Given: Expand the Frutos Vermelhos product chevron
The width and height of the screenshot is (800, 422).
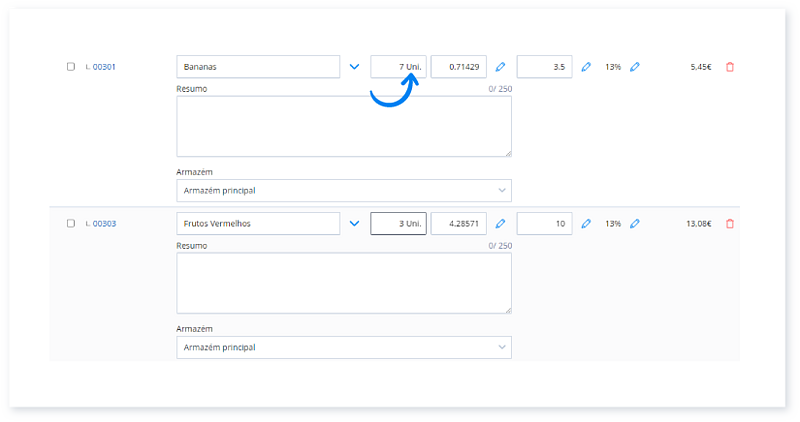Looking at the screenshot, I should pos(354,224).
